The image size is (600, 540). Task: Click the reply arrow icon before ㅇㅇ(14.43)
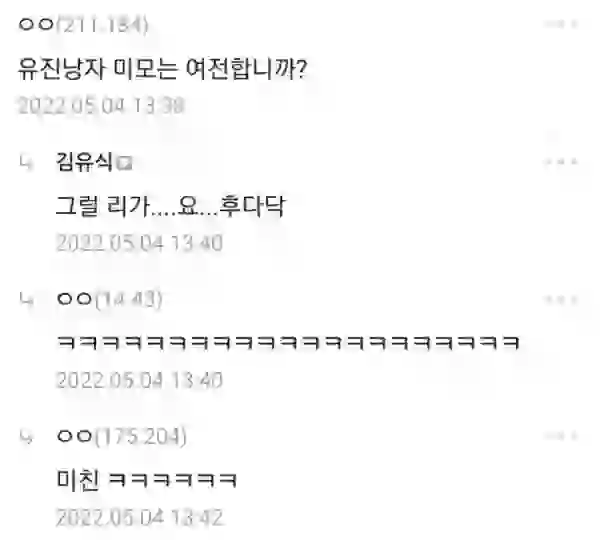[26, 300]
